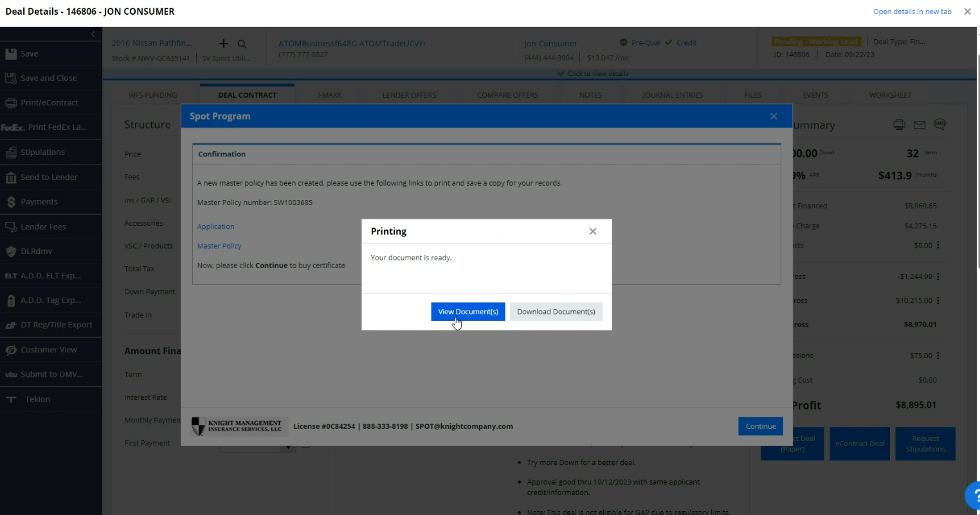
Task: Open LENDER OFFERS tab
Action: (409, 95)
